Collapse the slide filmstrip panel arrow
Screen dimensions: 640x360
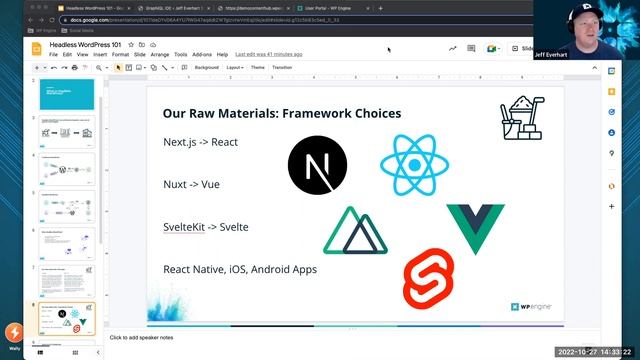(98, 352)
